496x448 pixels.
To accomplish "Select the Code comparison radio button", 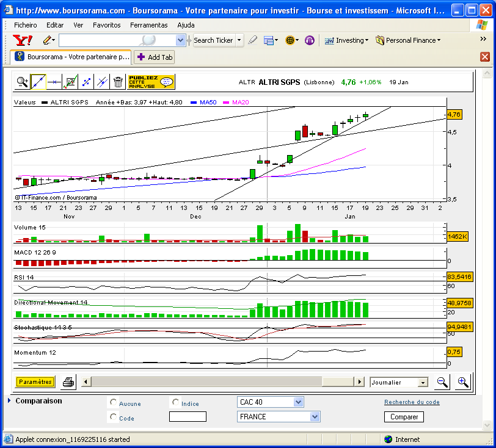I will pyautogui.click(x=113, y=417).
